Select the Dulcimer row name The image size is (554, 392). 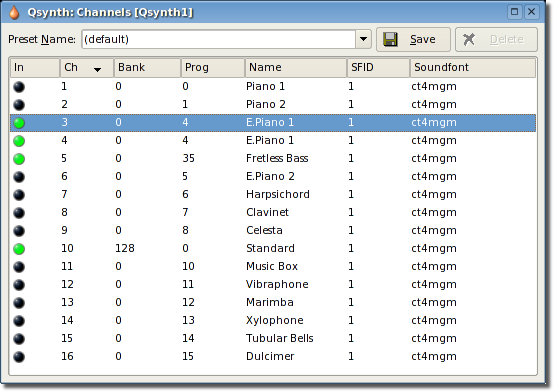[270, 357]
